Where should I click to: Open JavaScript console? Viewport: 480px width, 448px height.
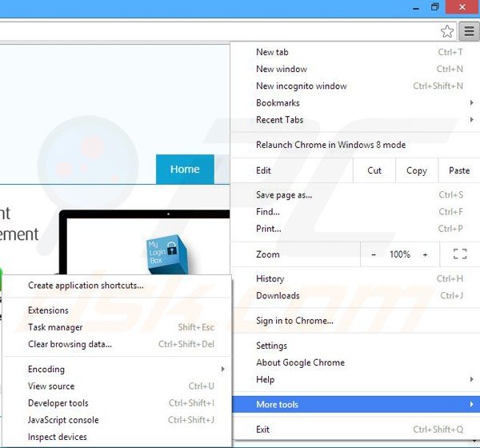pyautogui.click(x=117, y=420)
